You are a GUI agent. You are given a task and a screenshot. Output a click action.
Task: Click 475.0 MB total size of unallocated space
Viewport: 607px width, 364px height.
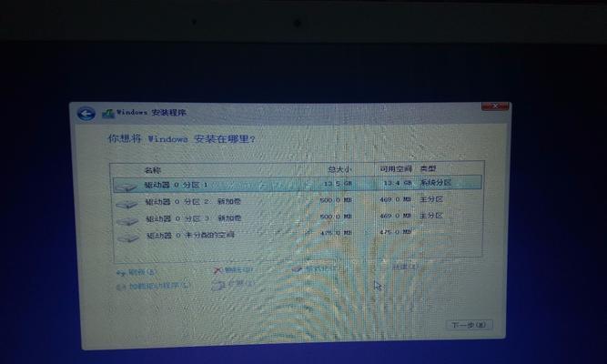pos(336,233)
